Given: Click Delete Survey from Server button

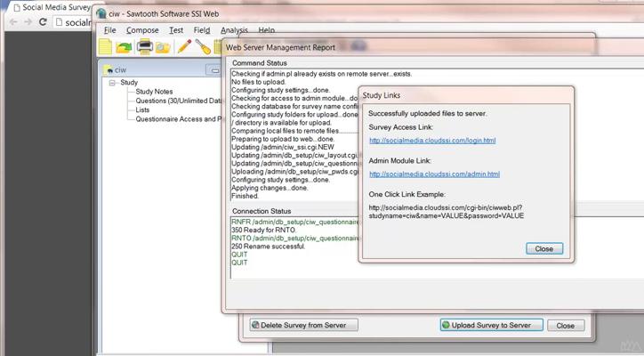Looking at the screenshot, I should [303, 325].
